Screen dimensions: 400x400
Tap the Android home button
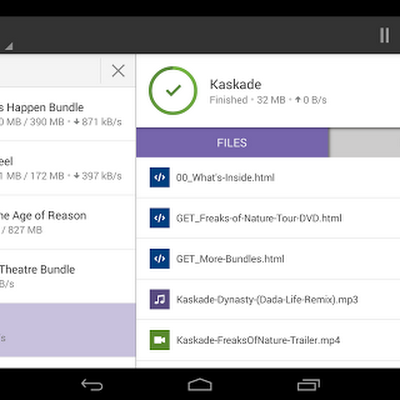click(x=200, y=385)
